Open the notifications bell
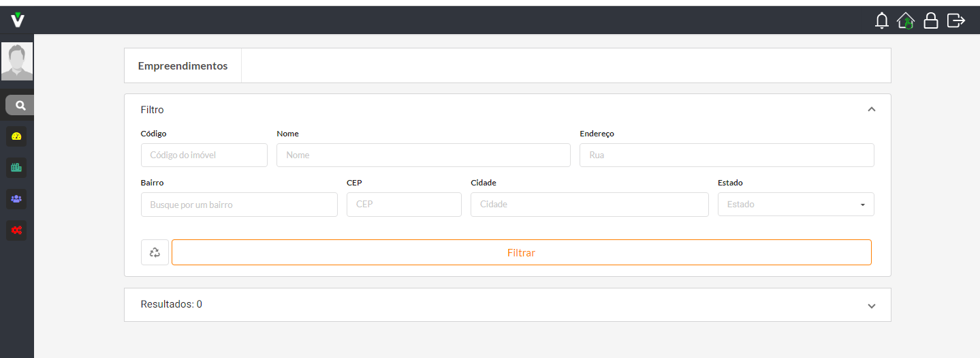This screenshot has width=980, height=358. pyautogui.click(x=882, y=20)
